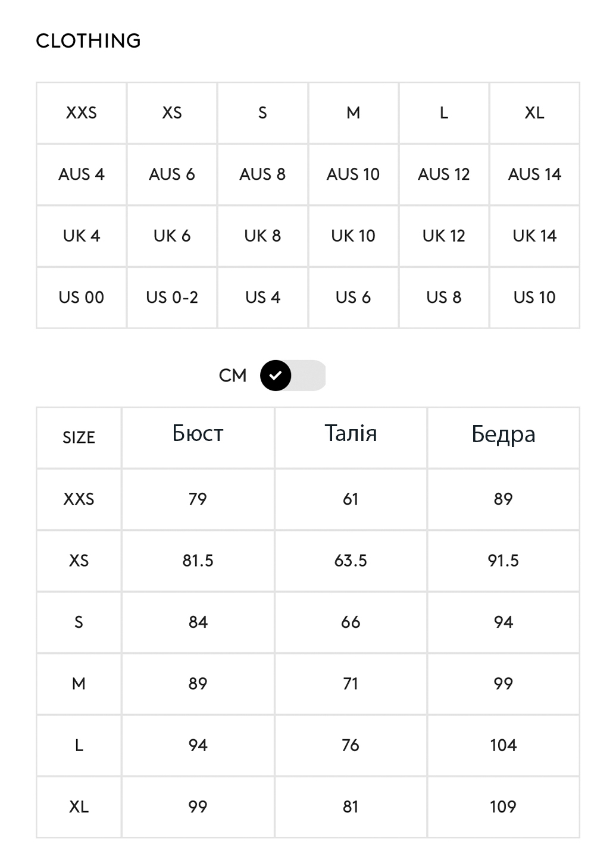Click the 81.5 bust value
Viewport: 616px width, 857px height.
coord(198,561)
